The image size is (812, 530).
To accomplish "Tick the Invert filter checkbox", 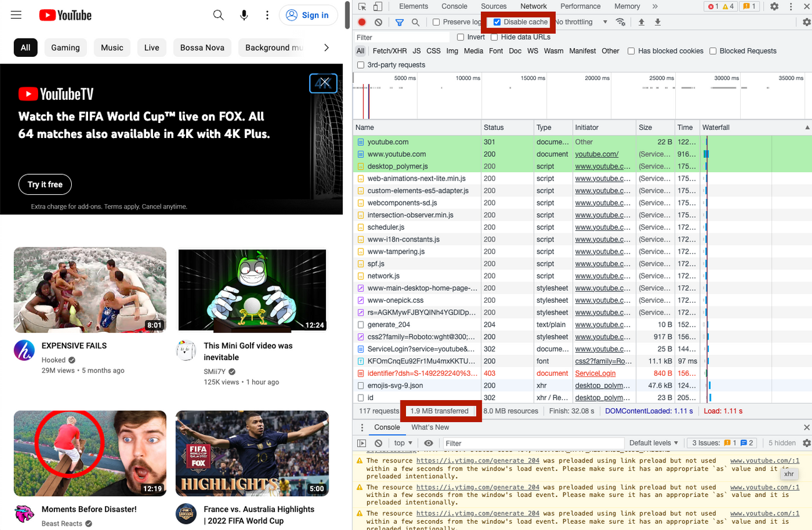I will [x=460, y=37].
